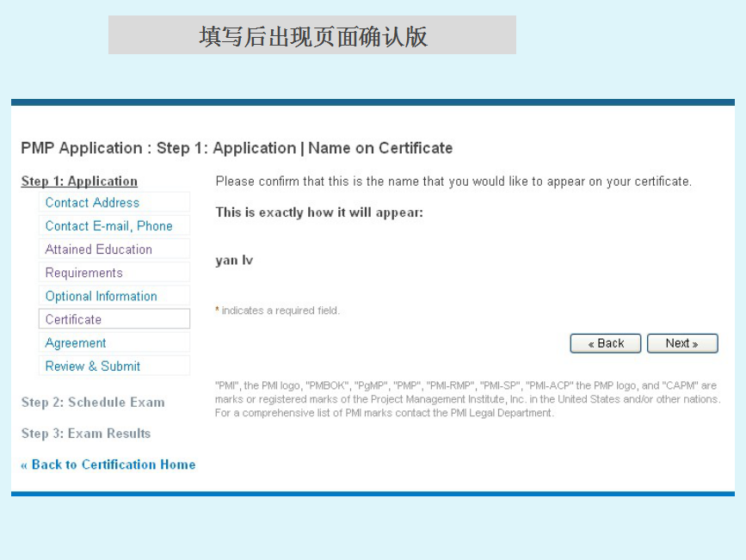Open the Attained Education section
This screenshot has width=746, height=560.
pos(98,249)
